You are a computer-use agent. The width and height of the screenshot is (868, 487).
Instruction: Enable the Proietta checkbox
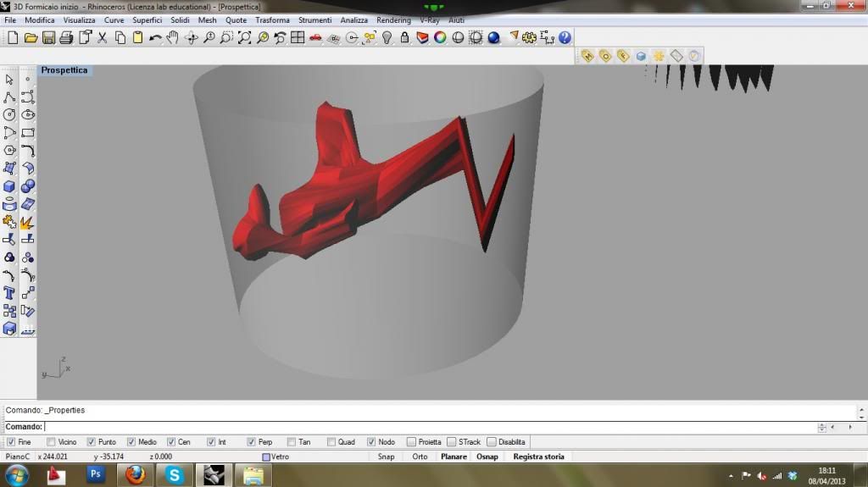coord(411,442)
